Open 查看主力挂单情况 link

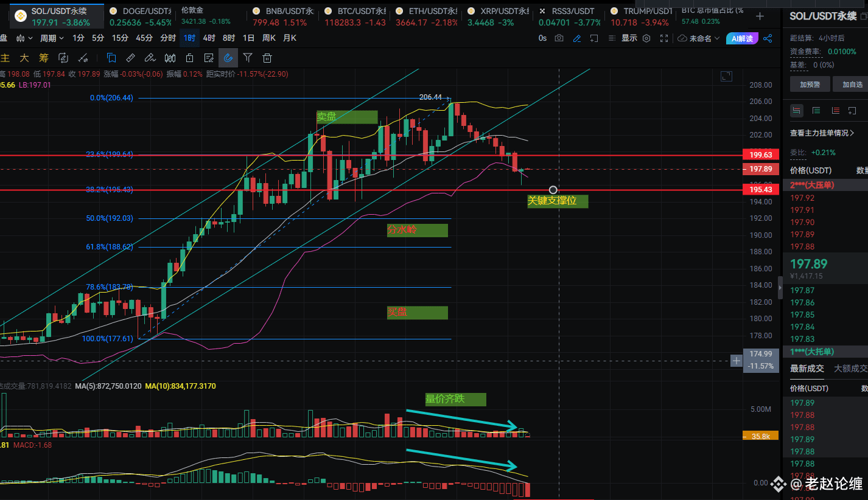pos(822,133)
